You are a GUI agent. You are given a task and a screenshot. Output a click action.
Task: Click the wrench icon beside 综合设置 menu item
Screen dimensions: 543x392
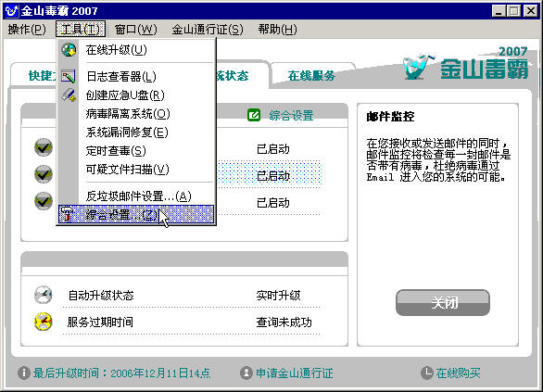pyautogui.click(x=68, y=214)
